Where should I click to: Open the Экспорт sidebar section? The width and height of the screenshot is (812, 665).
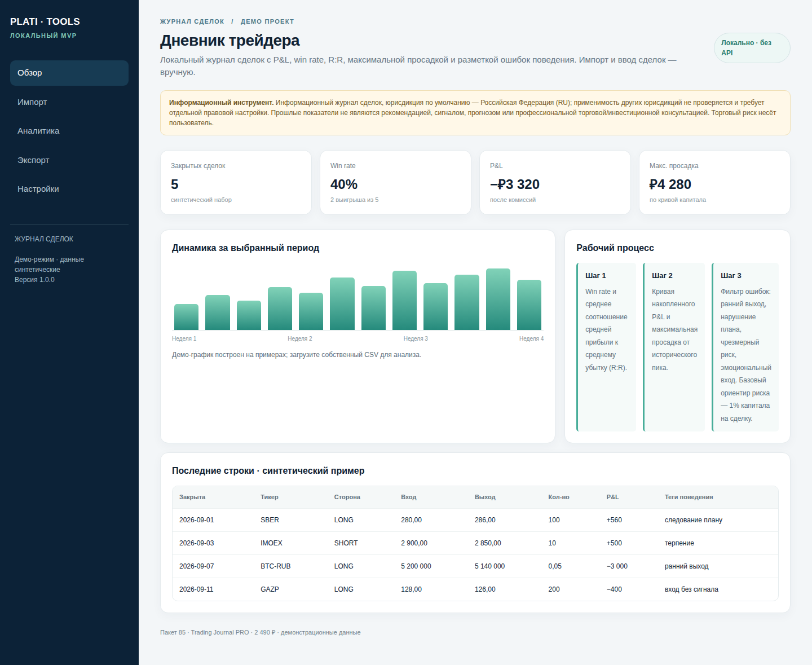tap(69, 160)
